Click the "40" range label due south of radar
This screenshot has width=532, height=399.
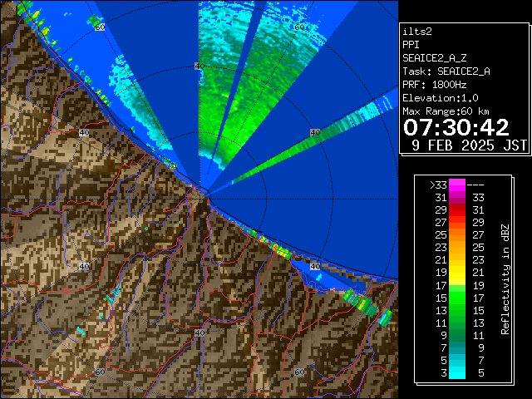199,332
